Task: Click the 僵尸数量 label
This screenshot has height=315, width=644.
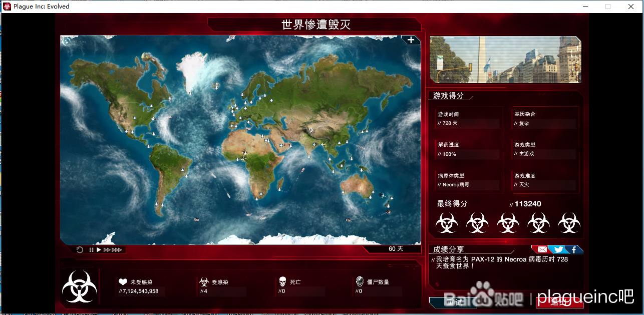Action: [x=378, y=282]
